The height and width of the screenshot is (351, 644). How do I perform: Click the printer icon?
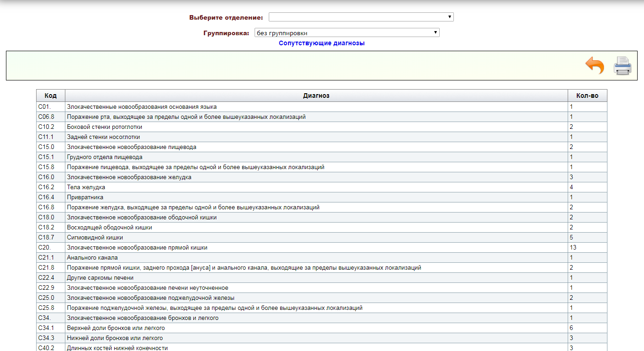(x=623, y=66)
